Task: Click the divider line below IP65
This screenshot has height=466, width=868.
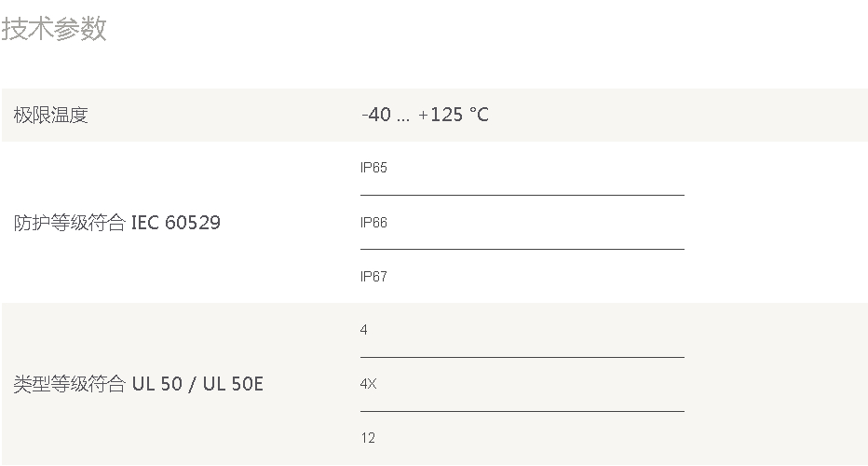Action: pos(522,195)
